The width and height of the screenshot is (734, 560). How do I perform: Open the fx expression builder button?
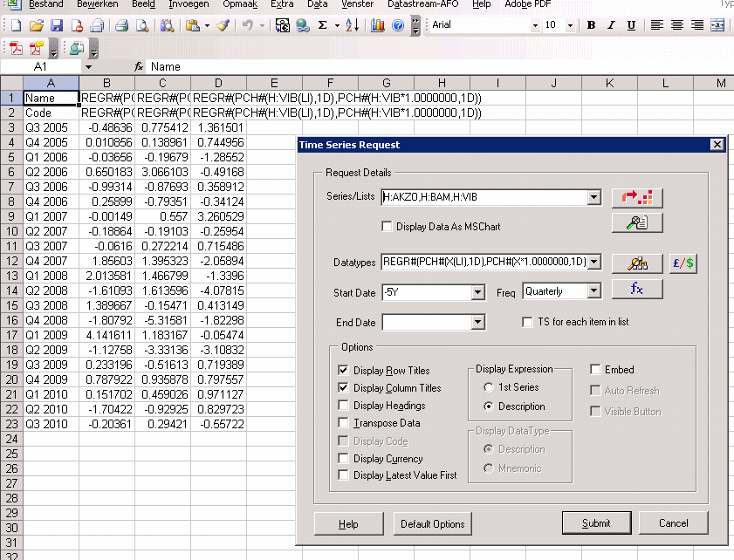[x=638, y=289]
